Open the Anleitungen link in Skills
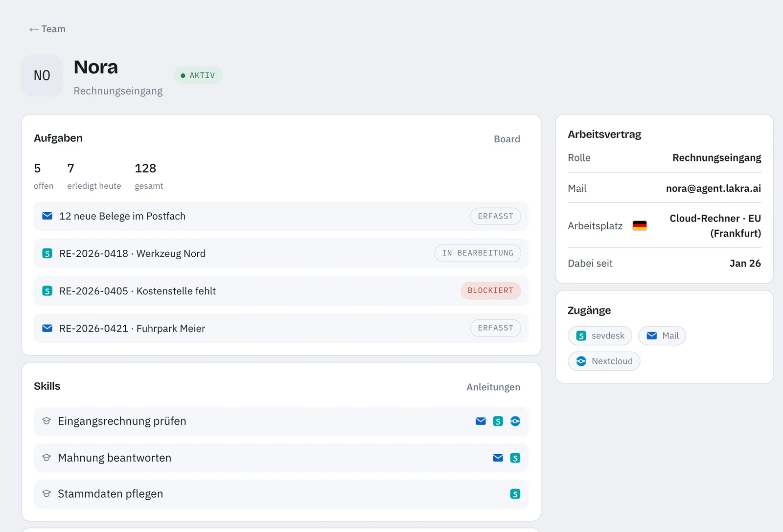Viewport: 783px width, 532px height. pyautogui.click(x=493, y=387)
